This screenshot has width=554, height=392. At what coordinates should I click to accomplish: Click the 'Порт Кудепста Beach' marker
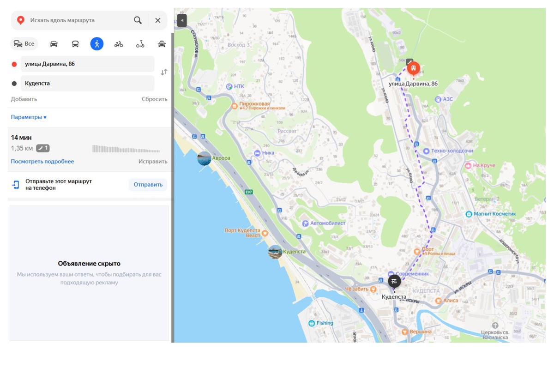click(x=265, y=233)
